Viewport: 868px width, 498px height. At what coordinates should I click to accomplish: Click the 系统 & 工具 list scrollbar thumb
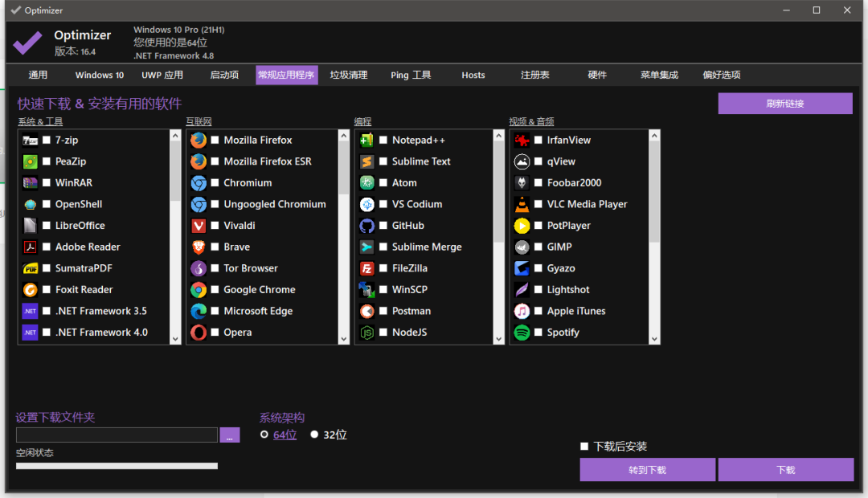point(175,171)
